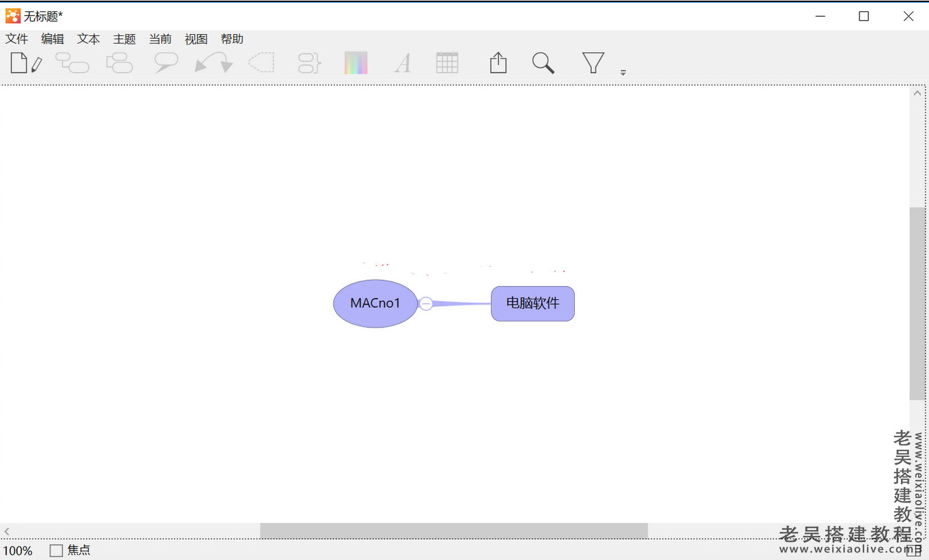Open the 帮助 menu
The height and width of the screenshot is (560, 929).
point(232,39)
